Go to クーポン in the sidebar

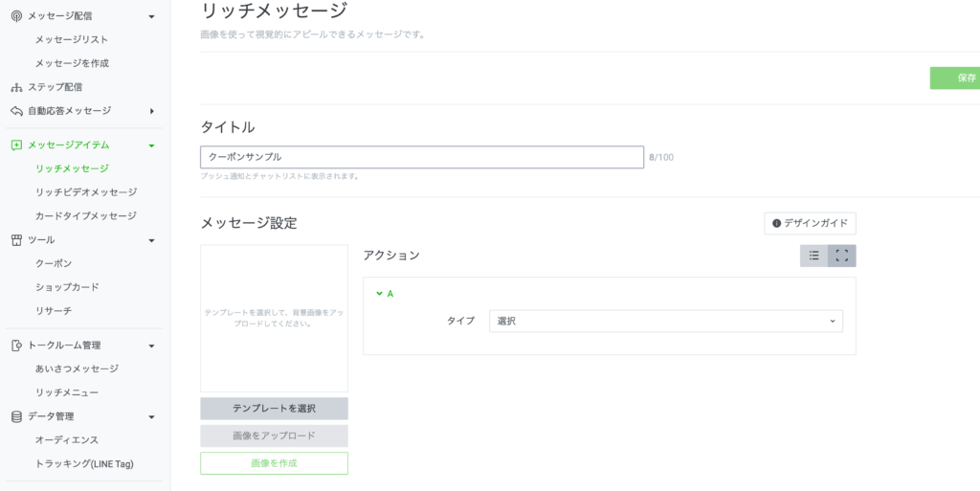coord(54,263)
